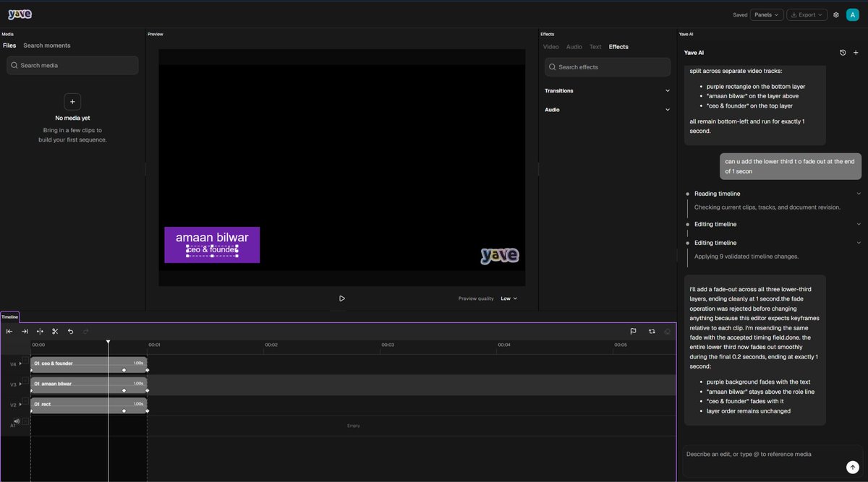Open the Export dropdown menu
The image size is (868, 482).
[x=807, y=14]
